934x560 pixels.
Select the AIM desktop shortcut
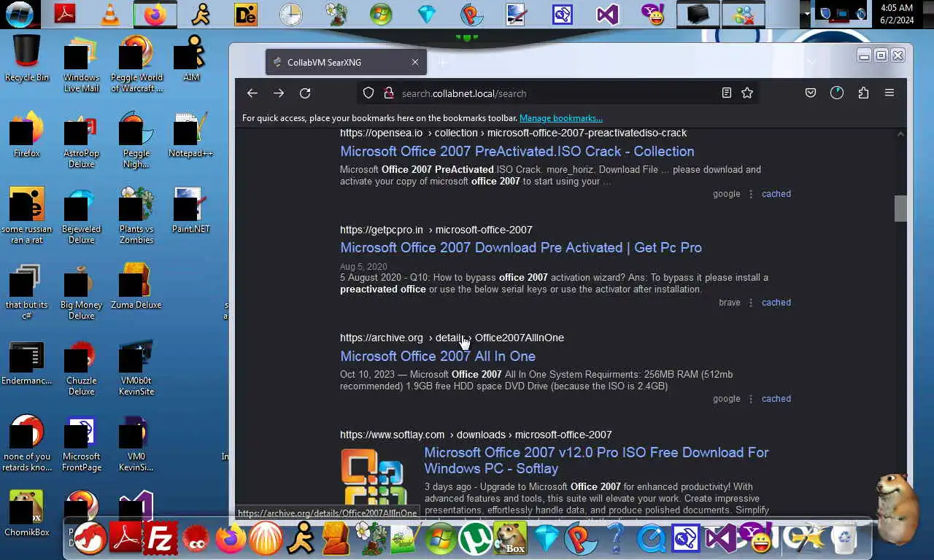pos(191,58)
